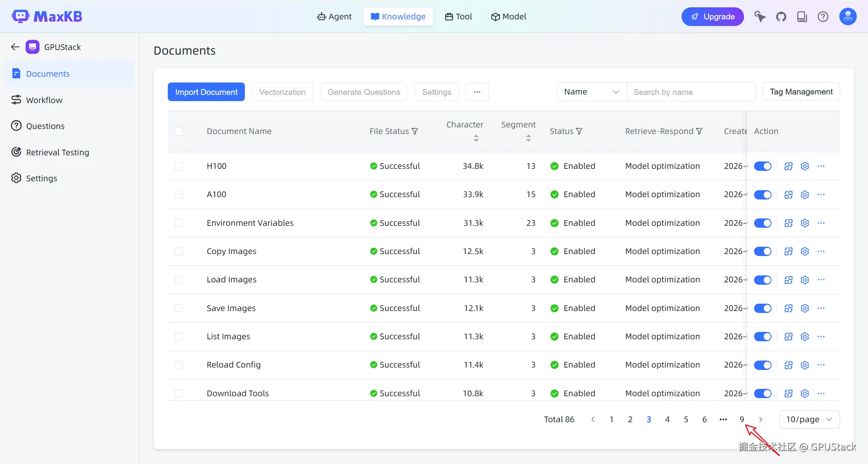Click the user avatar icon
This screenshot has width=868, height=464.
[x=847, y=17]
